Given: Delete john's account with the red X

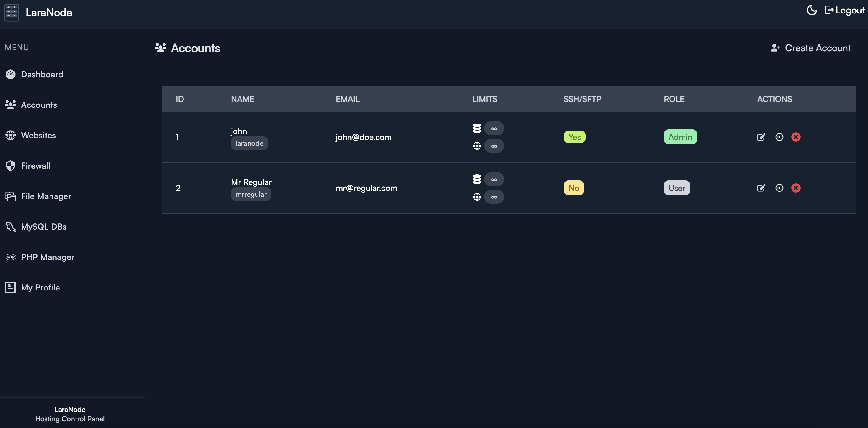Looking at the screenshot, I should click(796, 137).
